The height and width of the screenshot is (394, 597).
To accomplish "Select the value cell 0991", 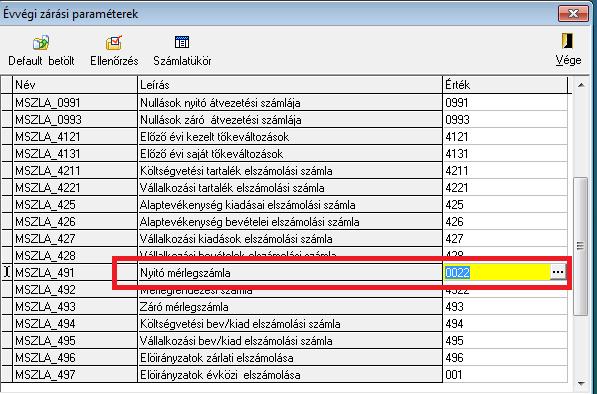I will pyautogui.click(x=506, y=103).
